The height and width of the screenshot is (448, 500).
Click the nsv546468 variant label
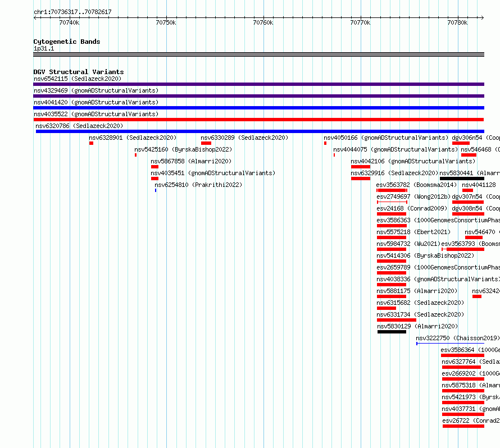click(480, 149)
